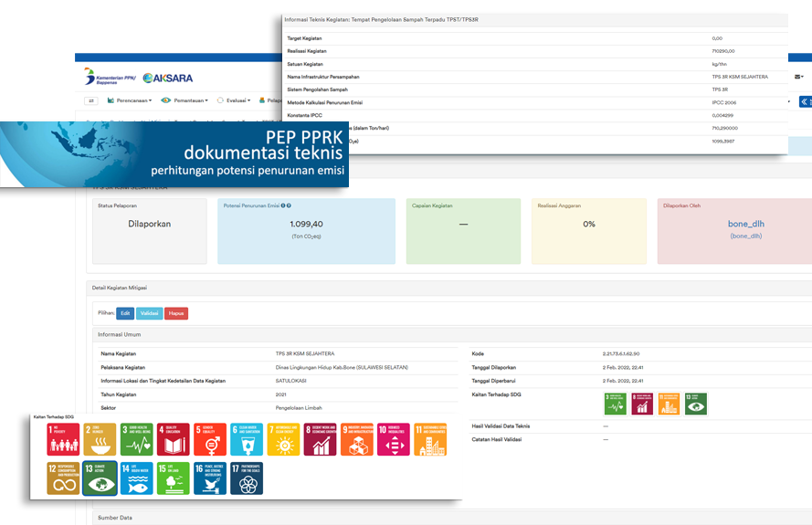Viewport: 812px width, 525px height.
Task: Open the Perencanaan dropdown menu
Action: coord(131,100)
